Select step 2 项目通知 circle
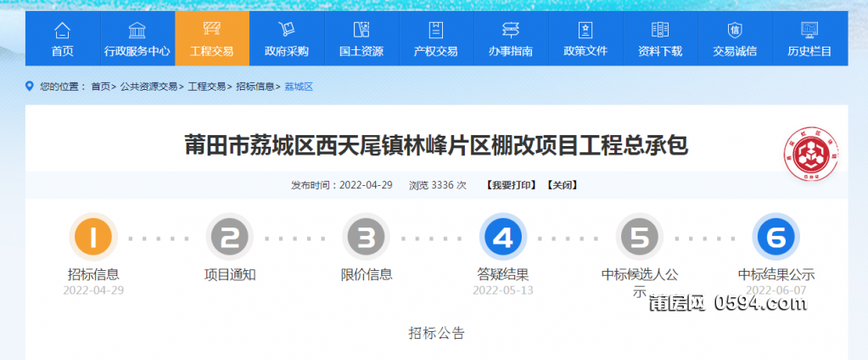The image size is (868, 360). click(x=230, y=237)
